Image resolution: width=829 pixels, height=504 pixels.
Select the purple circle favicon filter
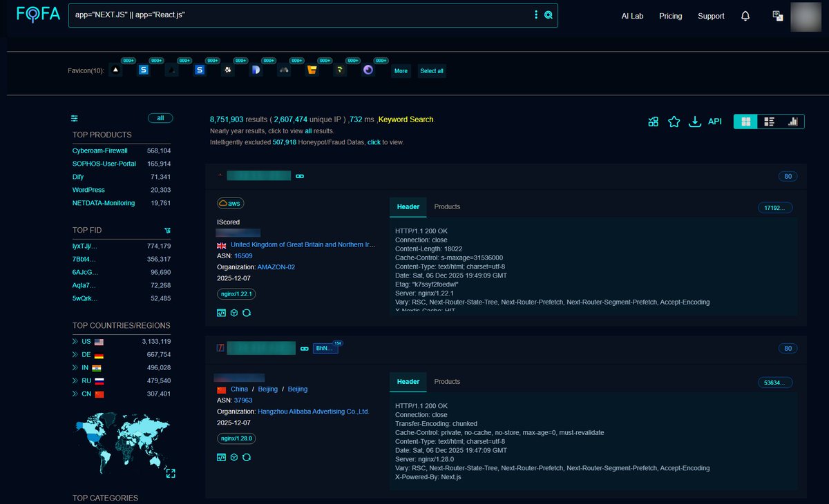[368, 70]
